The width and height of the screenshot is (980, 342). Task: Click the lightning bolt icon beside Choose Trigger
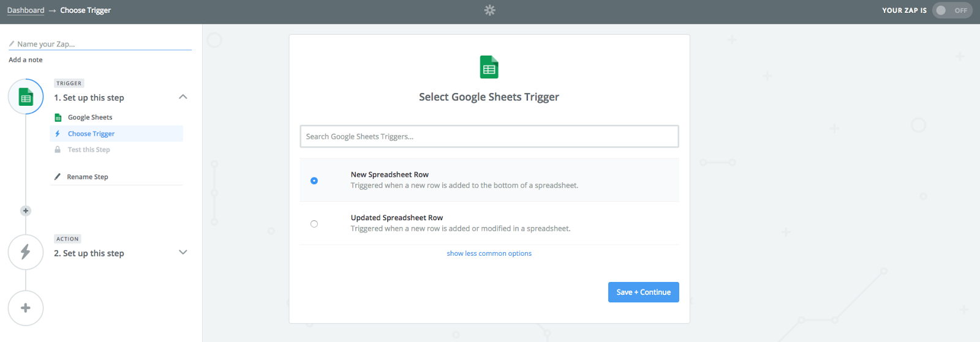pos(58,133)
